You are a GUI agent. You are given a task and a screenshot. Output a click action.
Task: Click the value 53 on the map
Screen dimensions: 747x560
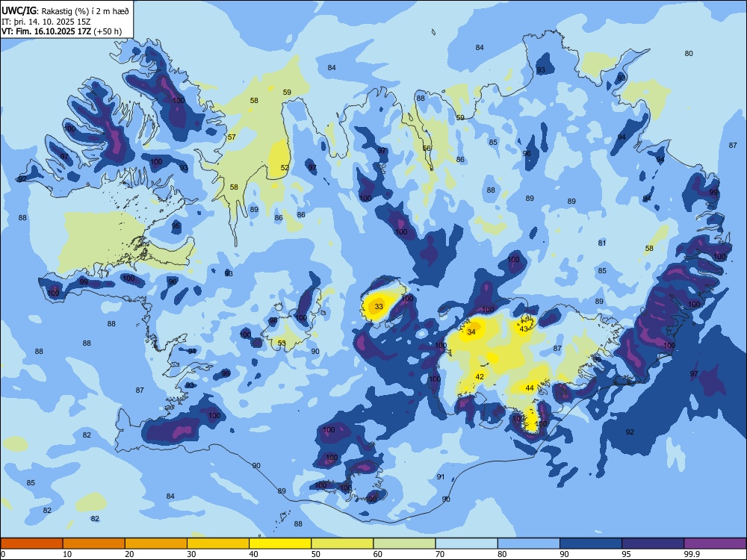282,343
